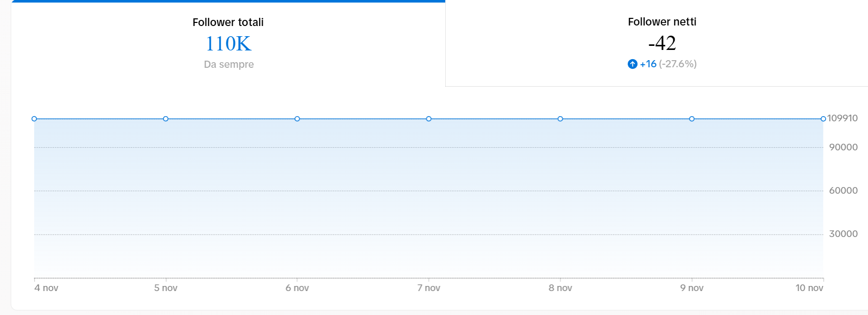868x315 pixels.
Task: Open the Follower netti tab
Action: click(x=662, y=22)
